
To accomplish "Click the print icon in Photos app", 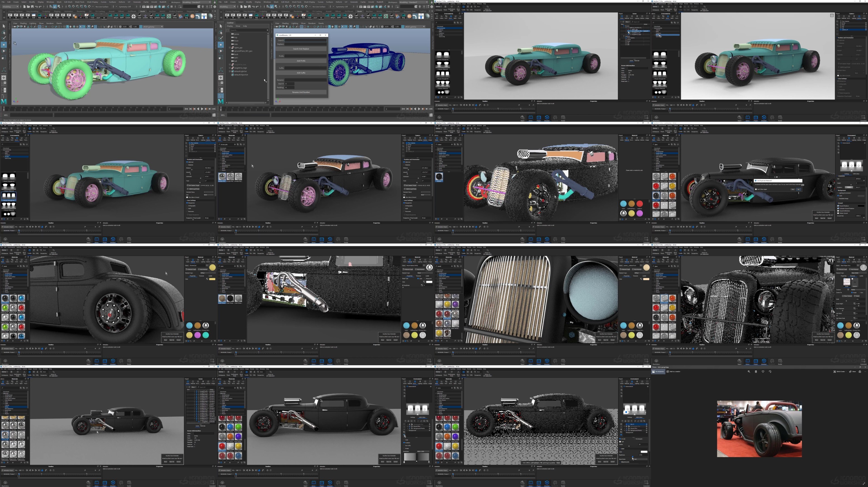I will point(860,371).
